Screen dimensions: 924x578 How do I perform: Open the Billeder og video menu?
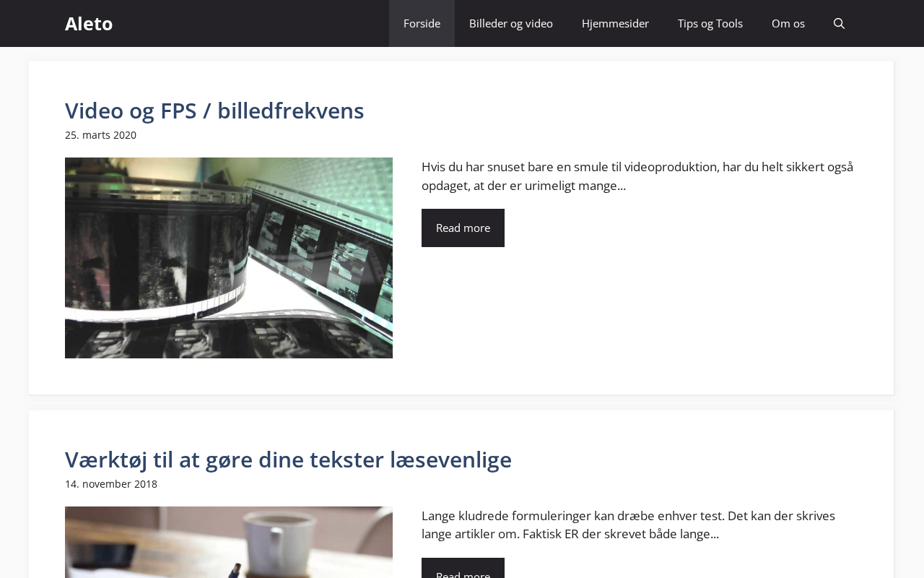click(x=511, y=23)
